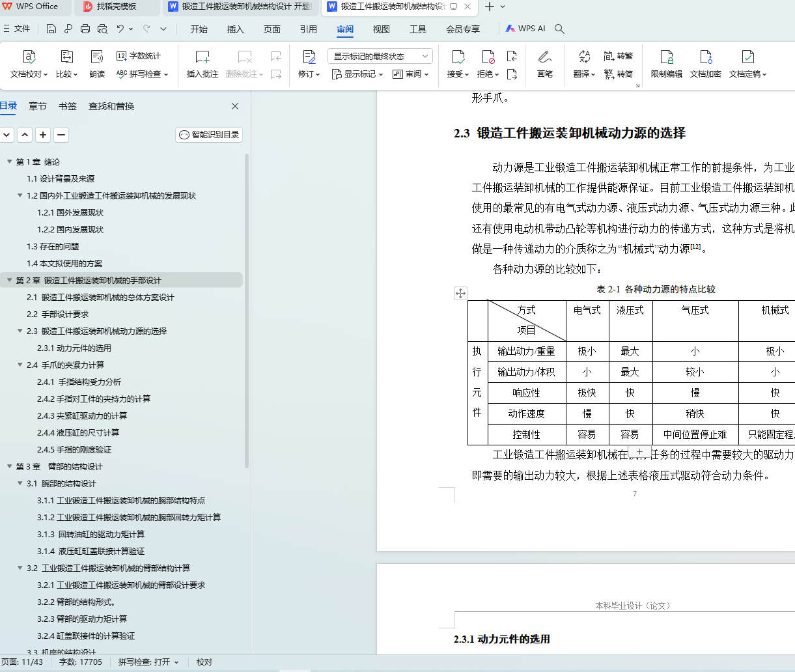The image size is (795, 672).
Task: Jump to heading 3.2.3 臂部的驱动力矩计算
Action: click(x=82, y=619)
